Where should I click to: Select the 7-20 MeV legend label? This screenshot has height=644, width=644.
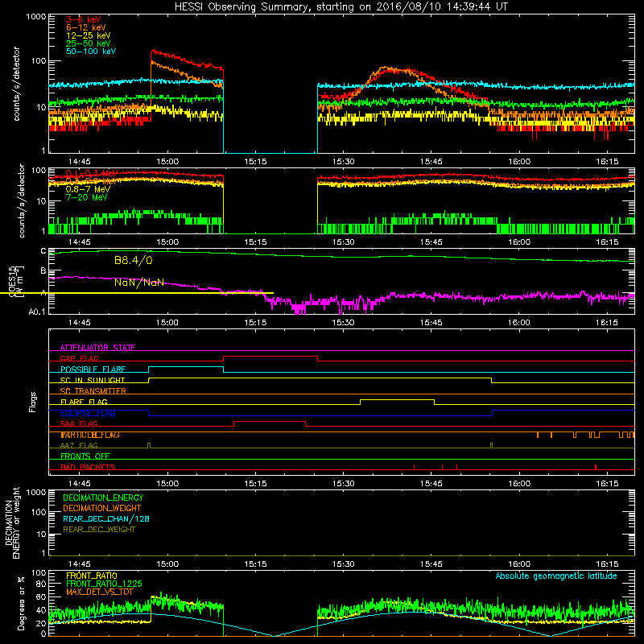click(86, 197)
